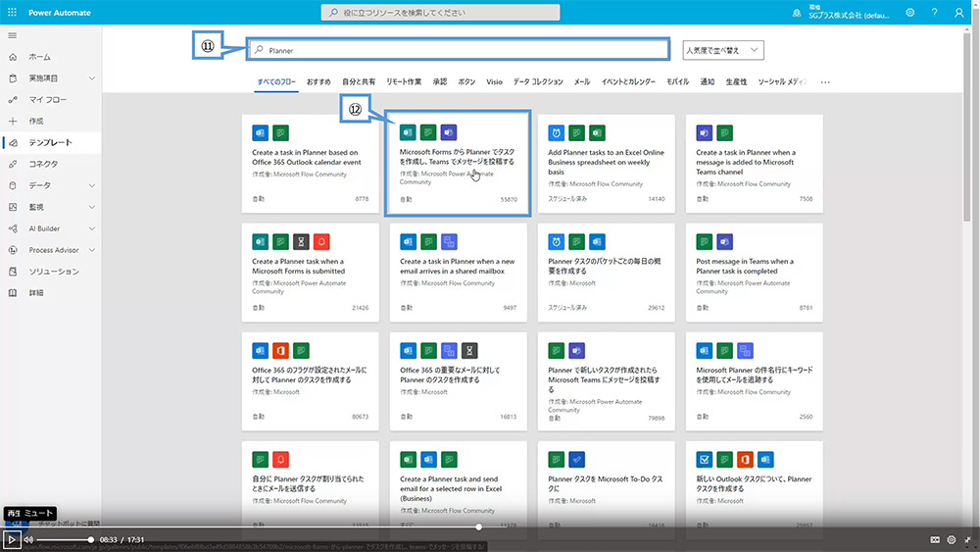Screen dimensions: 980x552
Task: Expand the 監視 sidebar section
Action: pos(92,207)
